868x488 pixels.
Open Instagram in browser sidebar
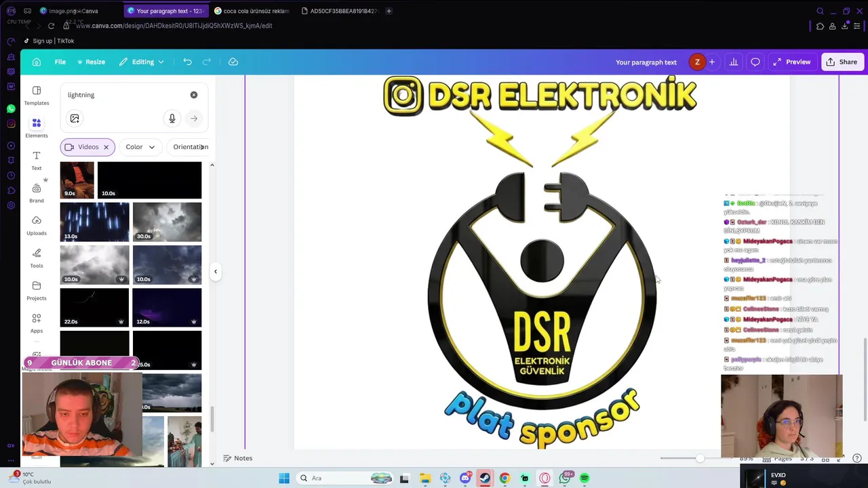tap(11, 123)
